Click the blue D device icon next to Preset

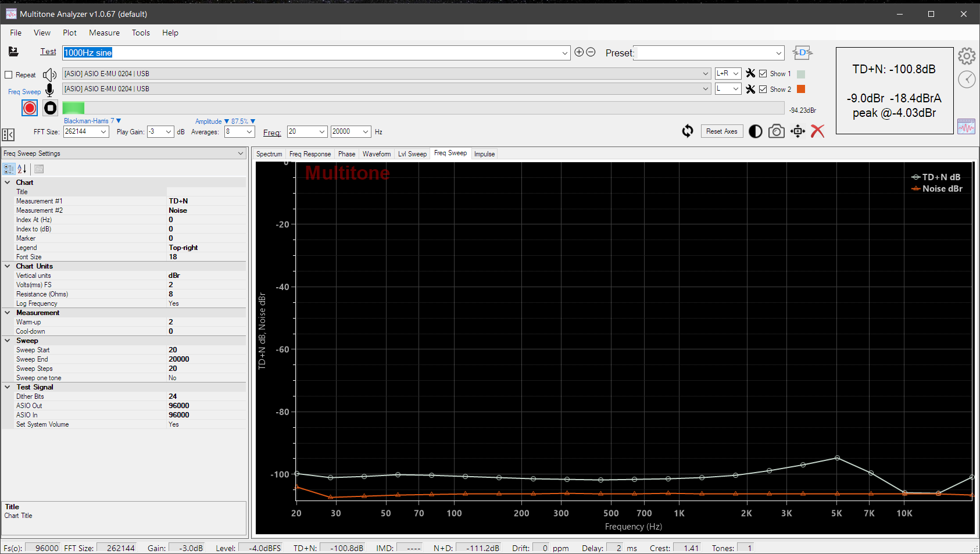[x=802, y=52]
